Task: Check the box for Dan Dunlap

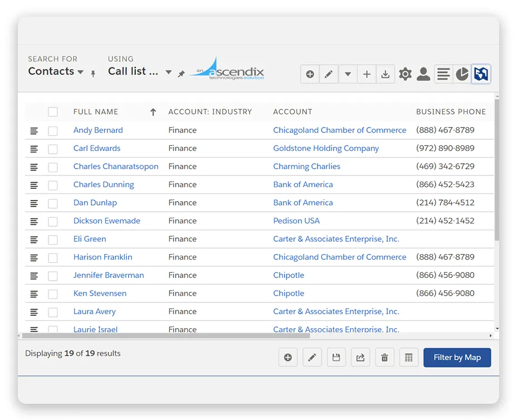Action: click(x=53, y=203)
